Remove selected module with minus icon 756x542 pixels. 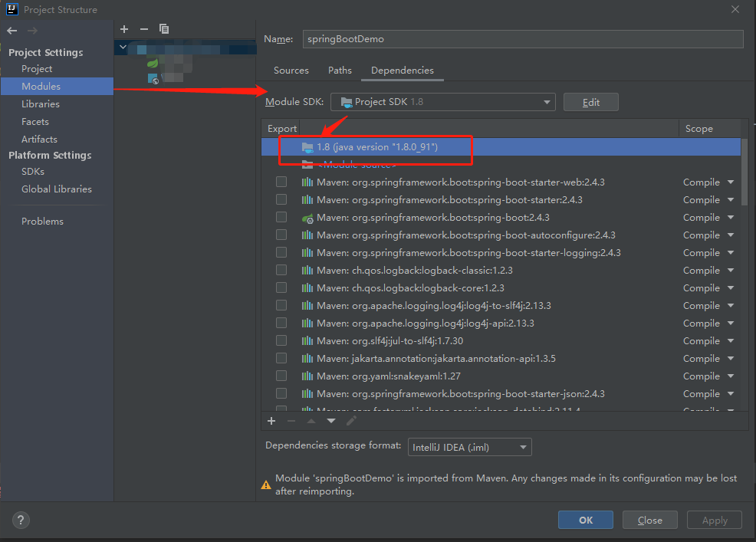[x=143, y=29]
